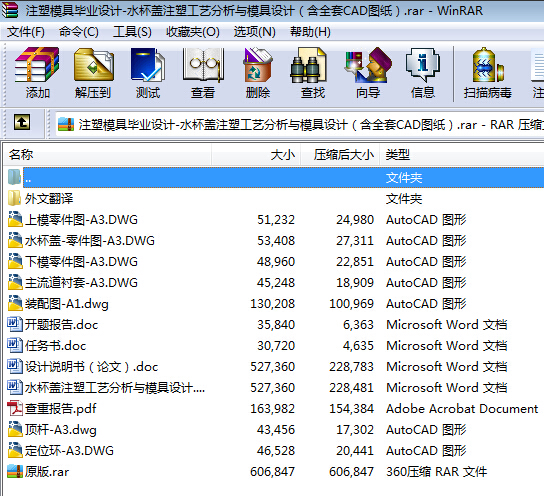Viewport: 544px width, 496px height.
Task: Open the 收藏夹(O) menu
Action: pos(193,32)
